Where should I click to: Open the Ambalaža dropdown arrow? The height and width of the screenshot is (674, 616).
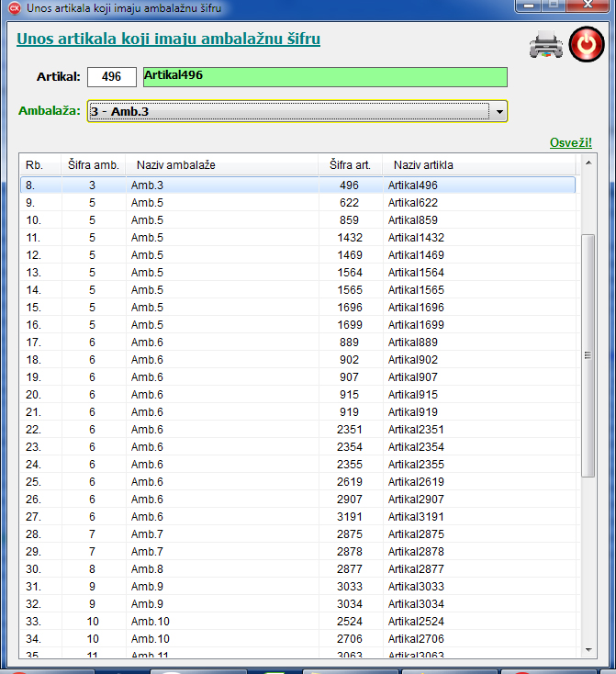point(499,112)
